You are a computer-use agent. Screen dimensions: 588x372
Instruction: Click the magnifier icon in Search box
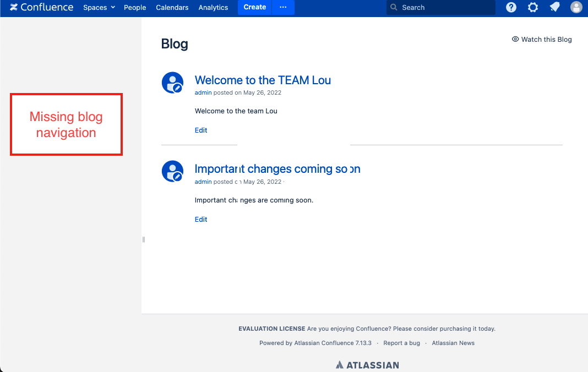[394, 7]
